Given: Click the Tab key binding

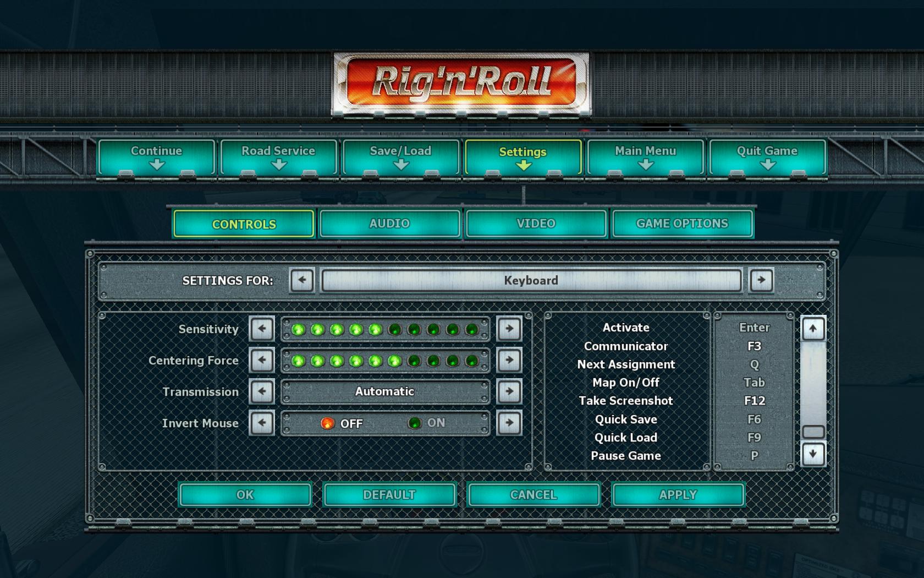Looking at the screenshot, I should 754,383.
